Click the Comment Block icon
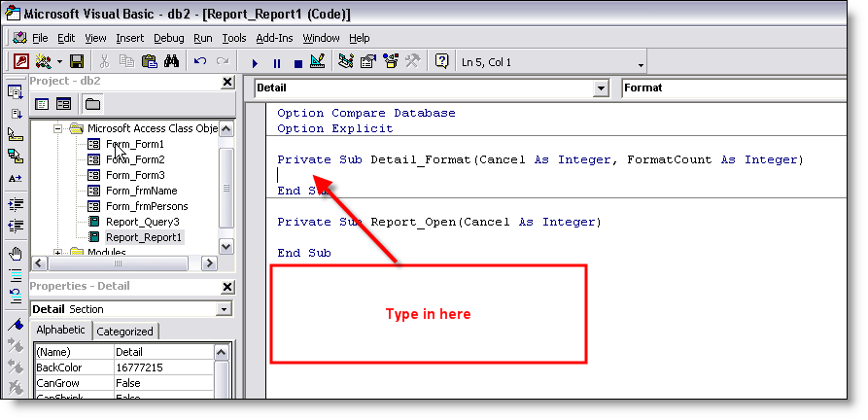This screenshot has height=420, width=868. (16, 275)
